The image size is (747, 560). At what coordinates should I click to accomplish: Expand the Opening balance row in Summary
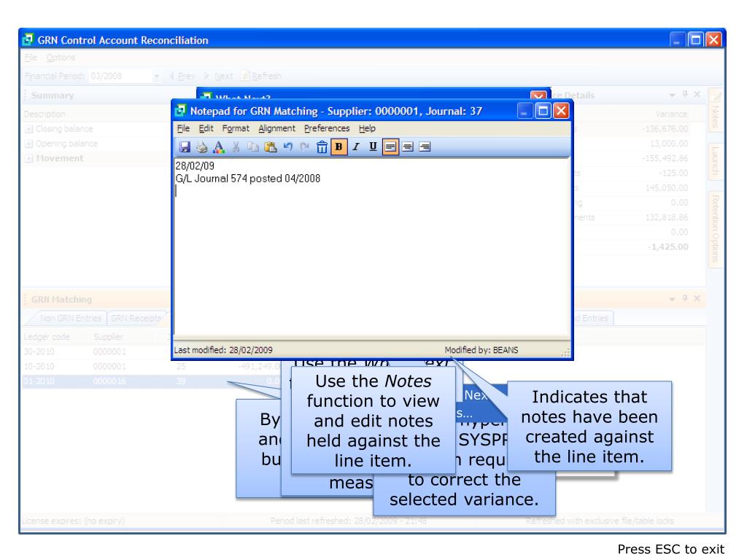(x=28, y=144)
